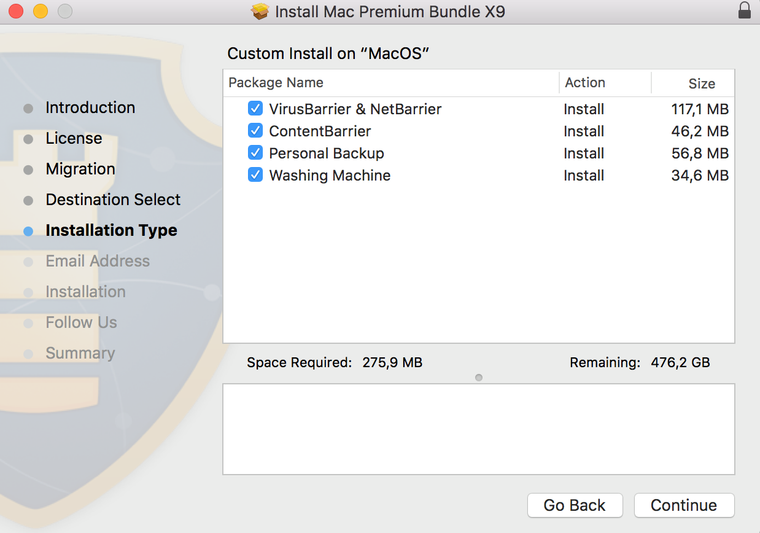The height and width of the screenshot is (533, 760).
Task: Click Install action for ContentBarrier
Action: pos(584,131)
